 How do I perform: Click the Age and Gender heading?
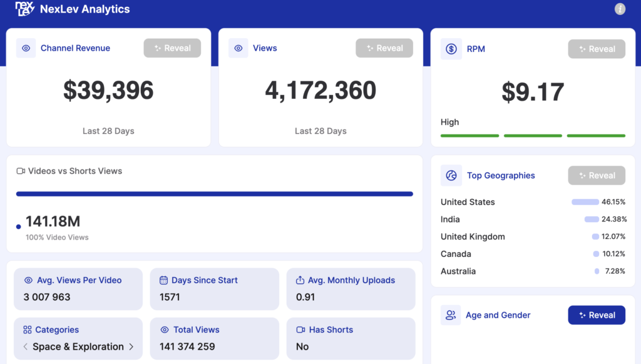coord(498,315)
